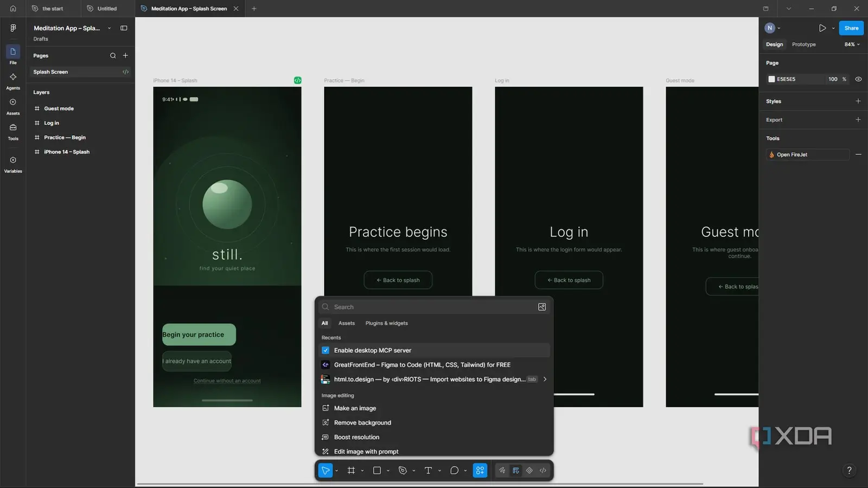Select the Text tool

point(428,471)
